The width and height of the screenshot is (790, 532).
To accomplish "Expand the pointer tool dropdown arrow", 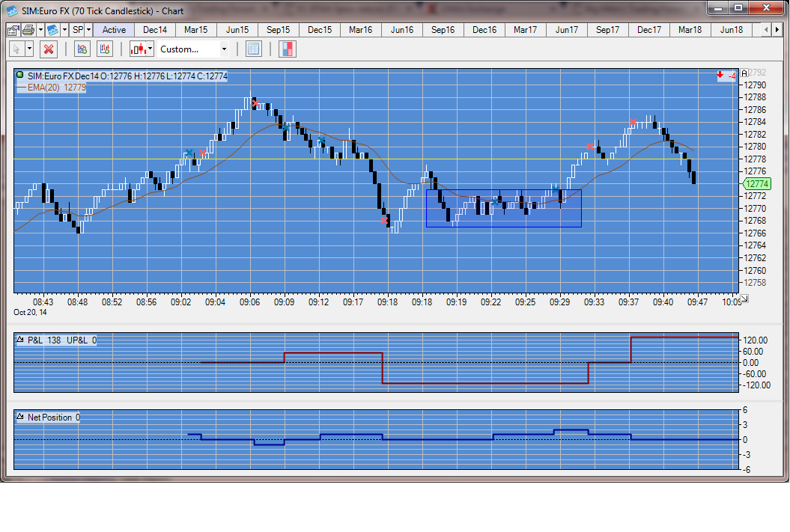I will (x=29, y=49).
